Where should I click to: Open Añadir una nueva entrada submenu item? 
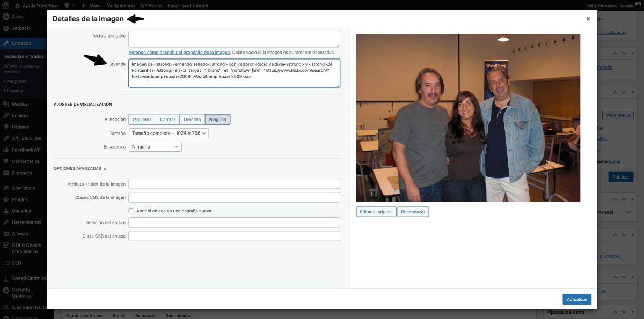pos(21,69)
